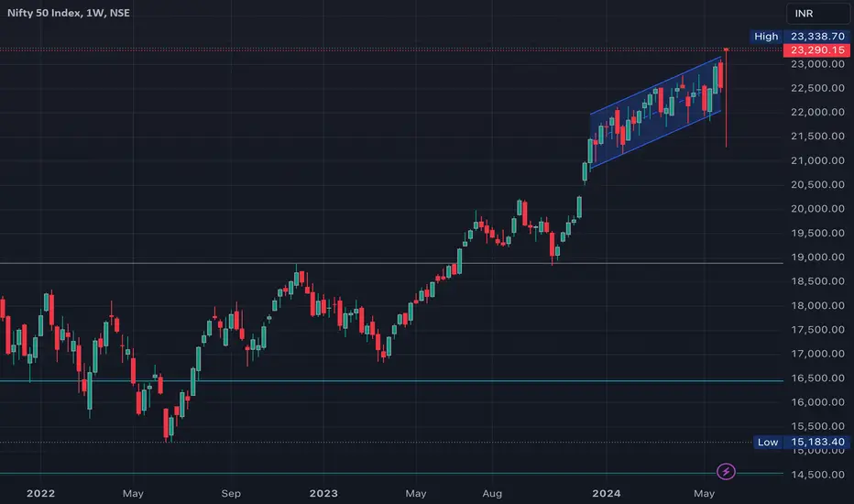Select the red 23,290.15 current price label
This screenshot has width=854, height=504.
pyautogui.click(x=816, y=50)
